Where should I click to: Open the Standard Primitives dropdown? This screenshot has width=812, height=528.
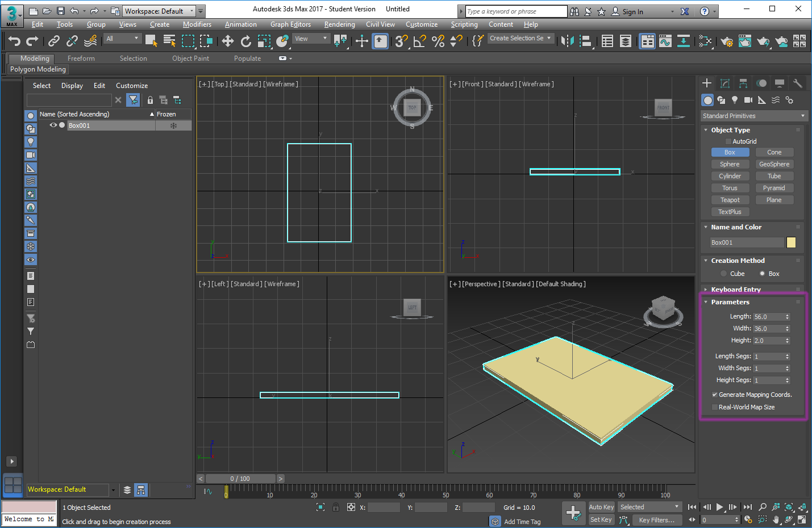click(x=754, y=116)
